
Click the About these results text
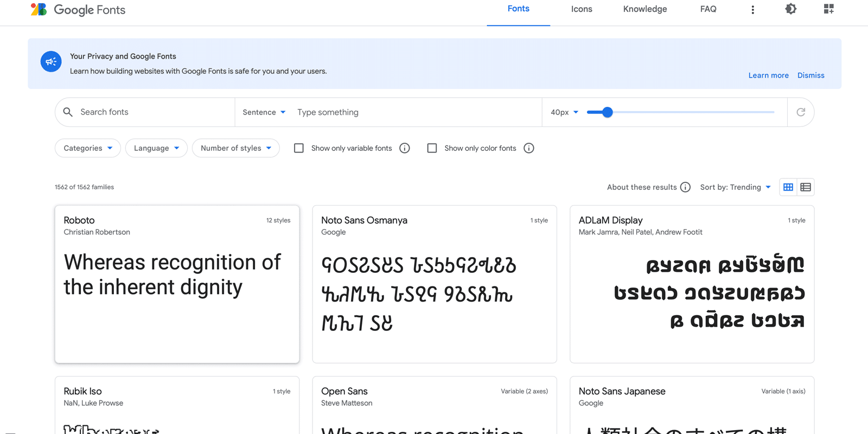point(642,187)
